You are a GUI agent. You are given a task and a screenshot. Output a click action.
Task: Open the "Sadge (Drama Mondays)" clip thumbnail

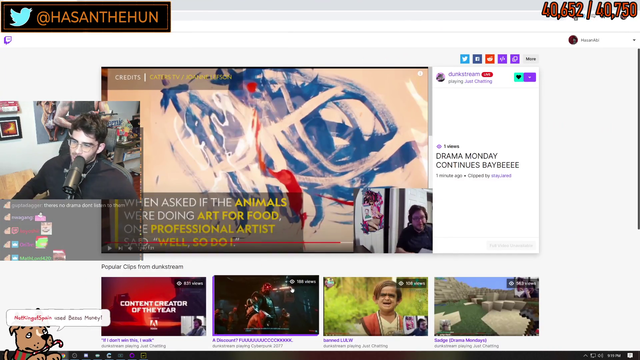pos(487,306)
